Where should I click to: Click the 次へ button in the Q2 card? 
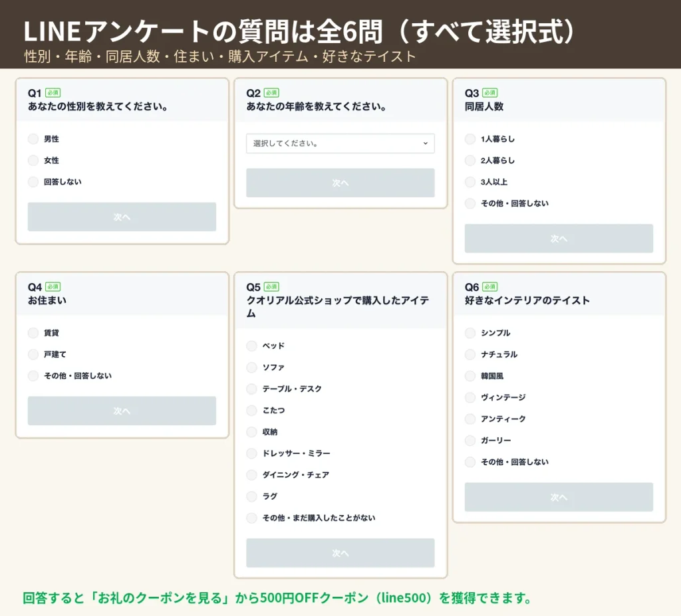coord(340,183)
